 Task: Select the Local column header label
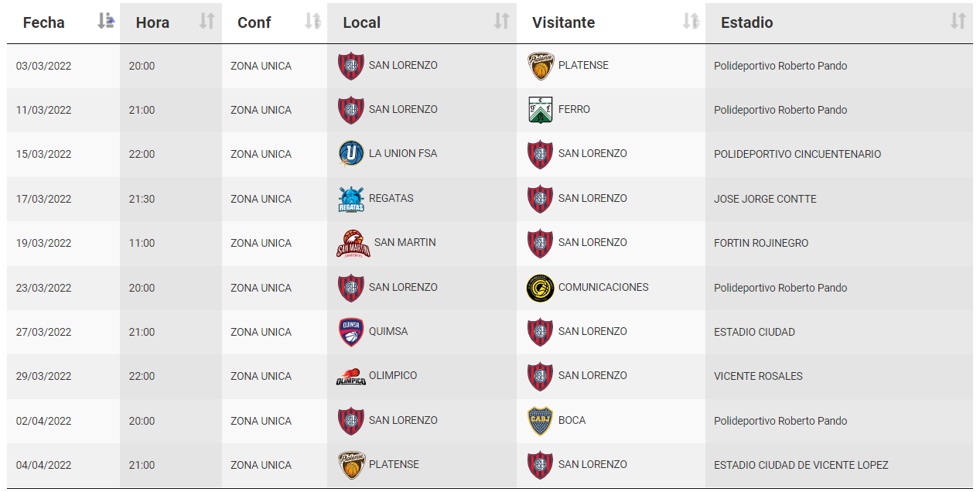(362, 22)
